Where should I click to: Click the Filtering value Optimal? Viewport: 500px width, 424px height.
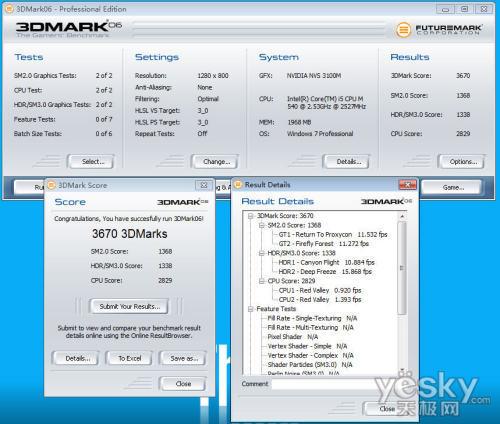pyautogui.click(x=208, y=99)
